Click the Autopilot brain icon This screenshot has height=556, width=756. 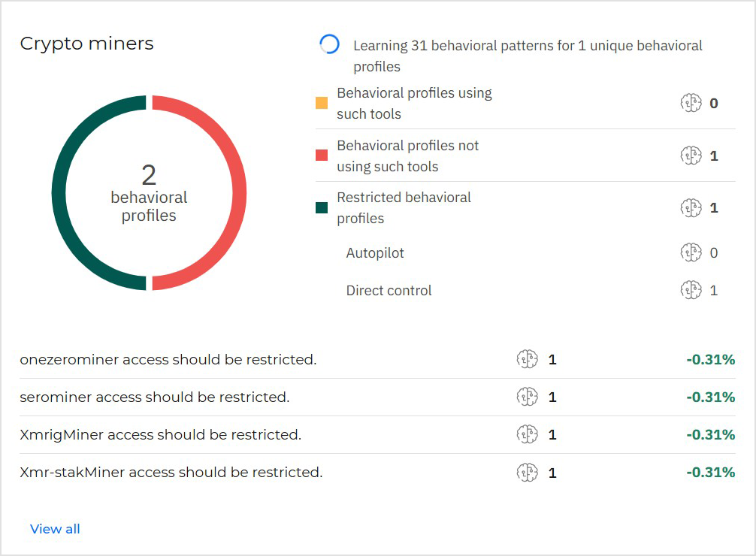pos(691,252)
